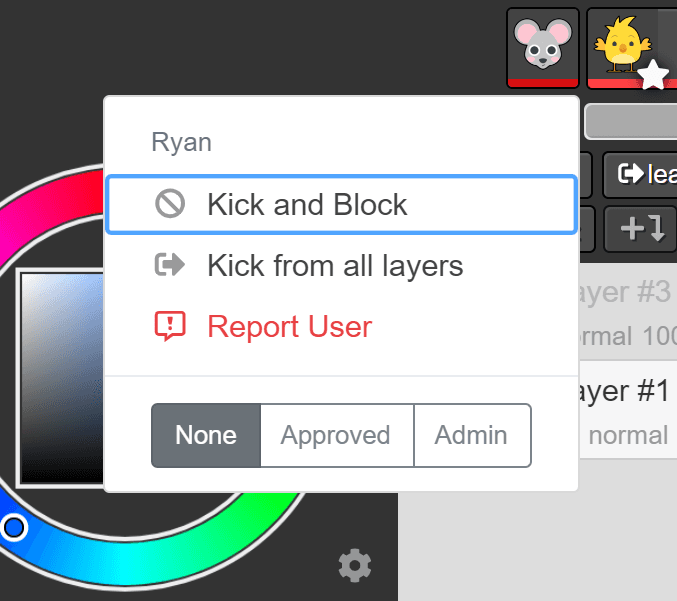Image resolution: width=677 pixels, height=601 pixels.
Task: Click the blue hue handle on color wheel
Action: coord(13,526)
